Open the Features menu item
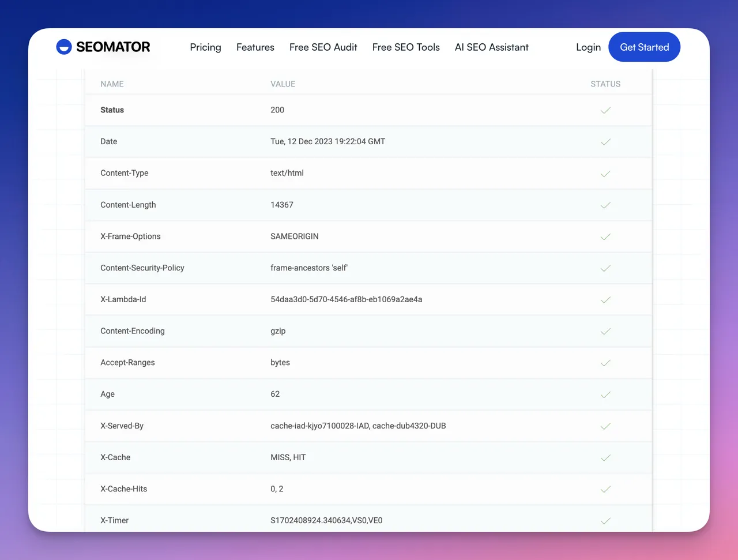Screen dimensions: 738x560 tap(255, 47)
